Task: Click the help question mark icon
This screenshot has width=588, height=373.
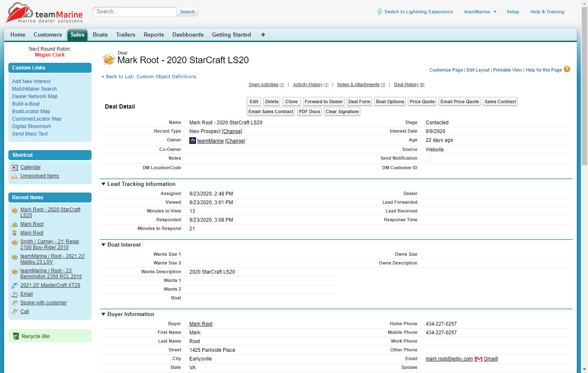Action: pyautogui.click(x=567, y=69)
